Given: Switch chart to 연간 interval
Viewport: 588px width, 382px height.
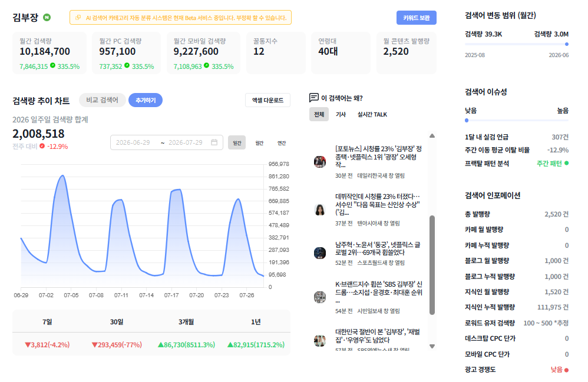Looking at the screenshot, I should (282, 142).
